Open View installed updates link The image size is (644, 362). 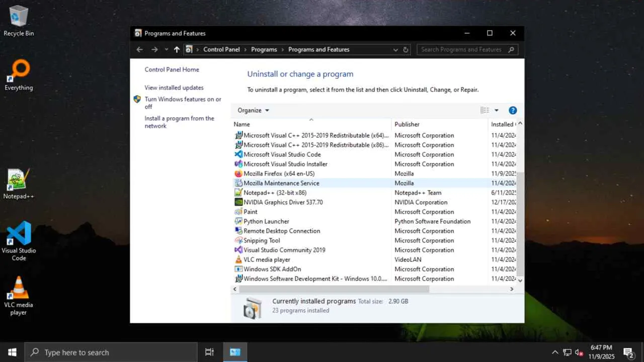coord(174,87)
